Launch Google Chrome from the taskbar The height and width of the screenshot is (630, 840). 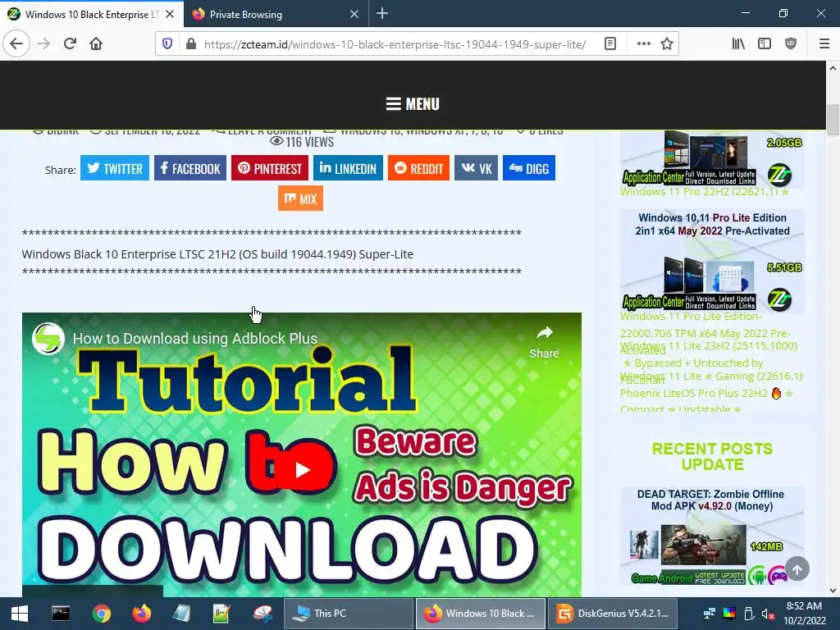101,614
